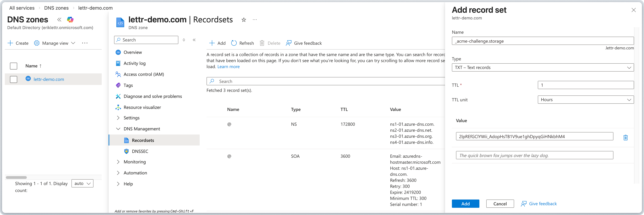Click Add to save the record set
The image size is (644, 215).
[x=465, y=203]
